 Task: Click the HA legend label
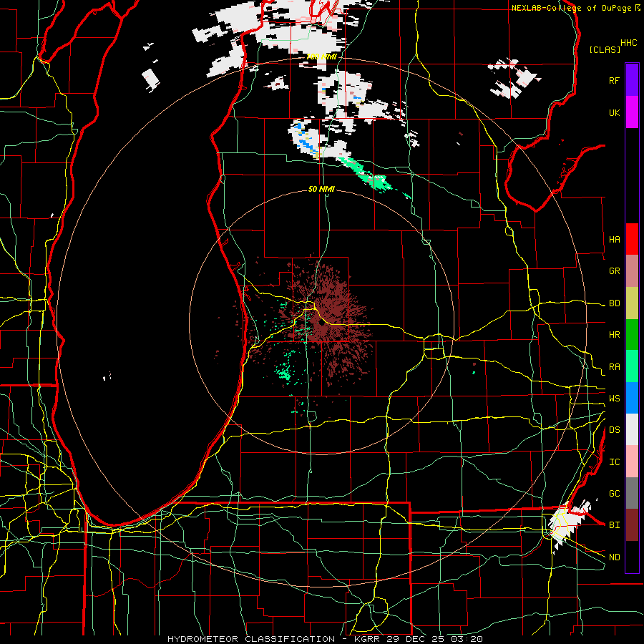coord(614,240)
